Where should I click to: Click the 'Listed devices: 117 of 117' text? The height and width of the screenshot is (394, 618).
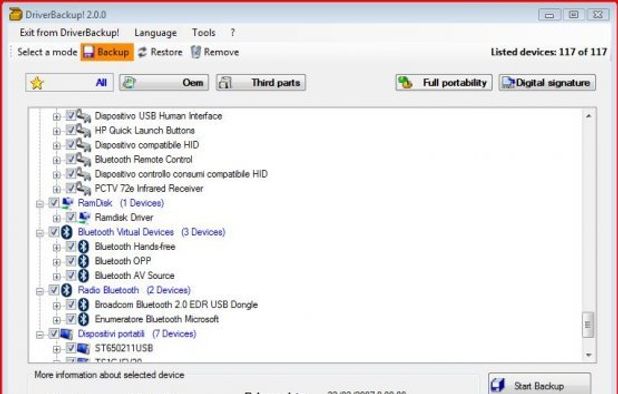coord(549,52)
